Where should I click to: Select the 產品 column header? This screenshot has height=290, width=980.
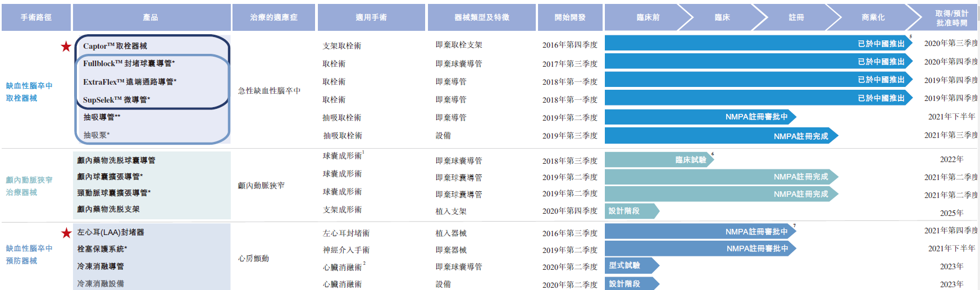[x=151, y=17]
